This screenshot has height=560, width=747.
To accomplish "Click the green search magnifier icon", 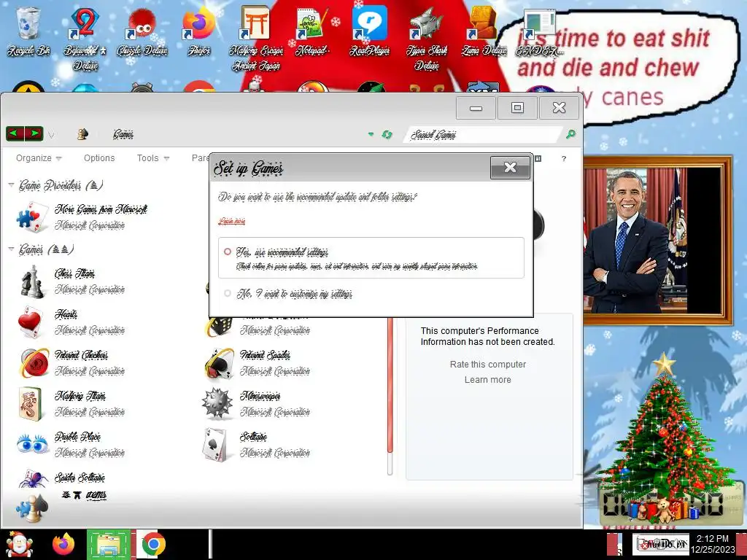I will (x=570, y=134).
